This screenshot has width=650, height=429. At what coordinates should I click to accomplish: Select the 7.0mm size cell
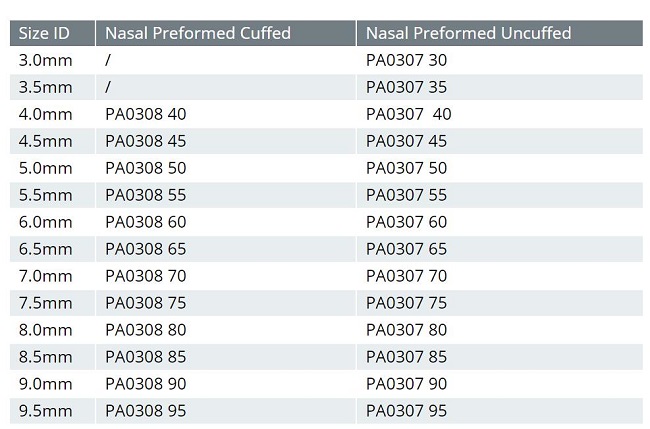pyautogui.click(x=46, y=276)
